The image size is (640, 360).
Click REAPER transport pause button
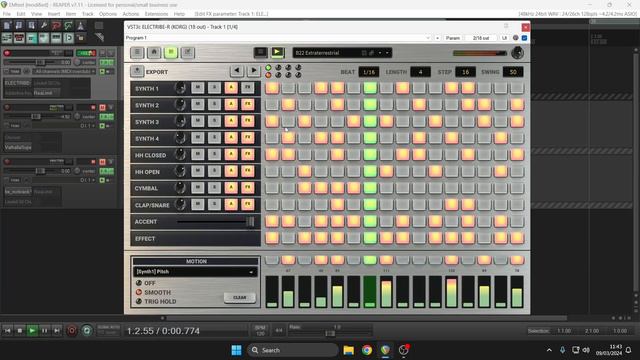[x=44, y=331]
